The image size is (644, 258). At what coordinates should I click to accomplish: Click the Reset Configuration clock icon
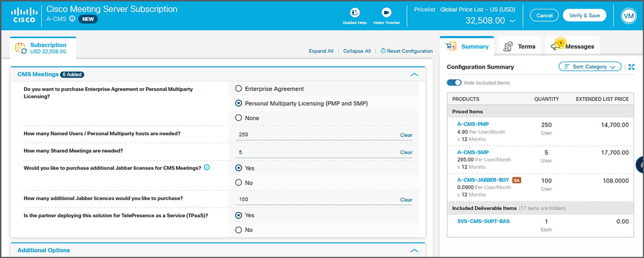coord(383,51)
